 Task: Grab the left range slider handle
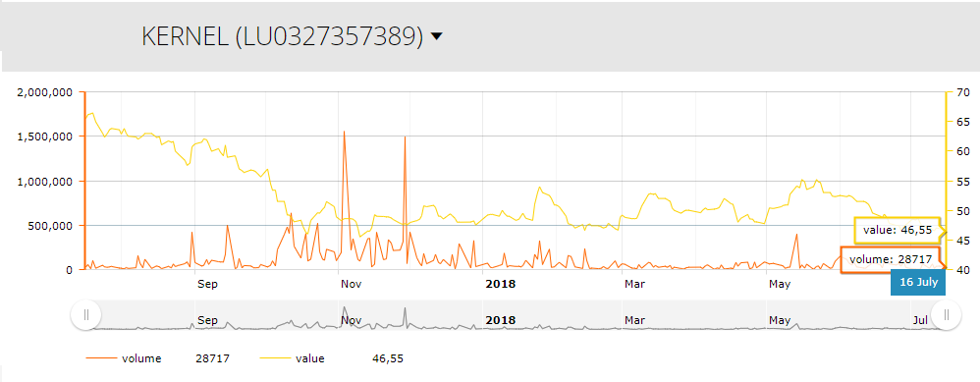(86, 314)
